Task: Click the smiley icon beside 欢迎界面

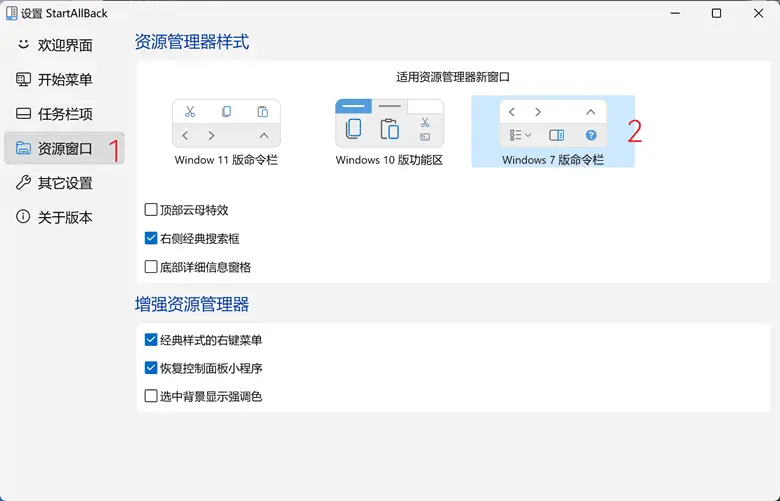Action: (x=23, y=45)
